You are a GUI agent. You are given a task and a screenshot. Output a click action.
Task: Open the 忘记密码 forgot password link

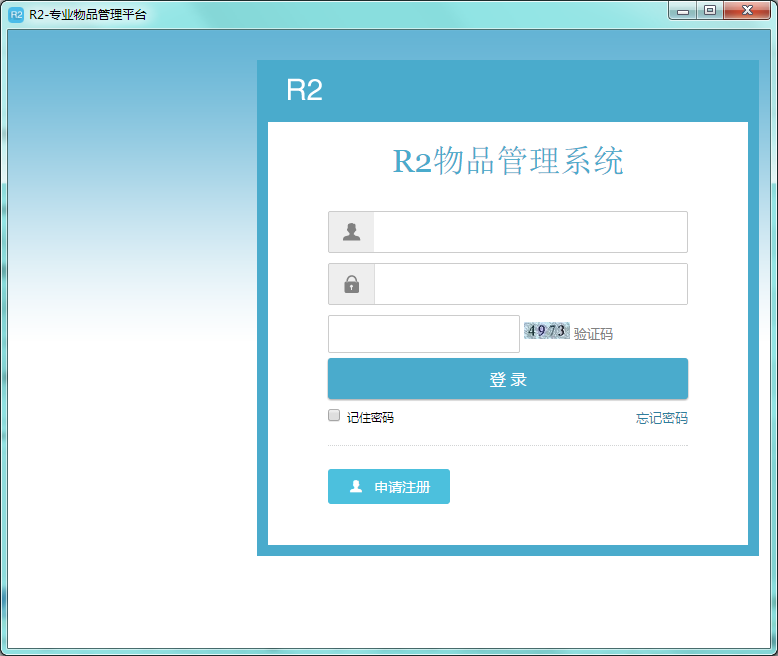point(661,418)
